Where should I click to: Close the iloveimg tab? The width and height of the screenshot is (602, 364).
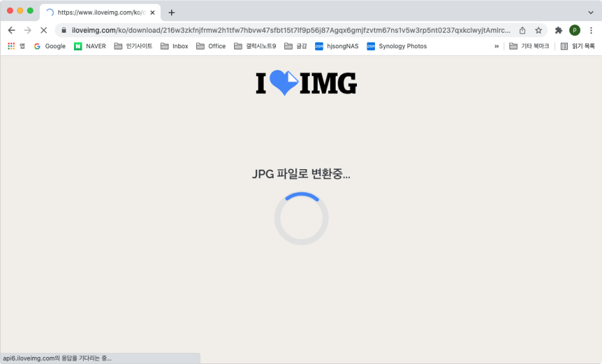click(x=152, y=13)
